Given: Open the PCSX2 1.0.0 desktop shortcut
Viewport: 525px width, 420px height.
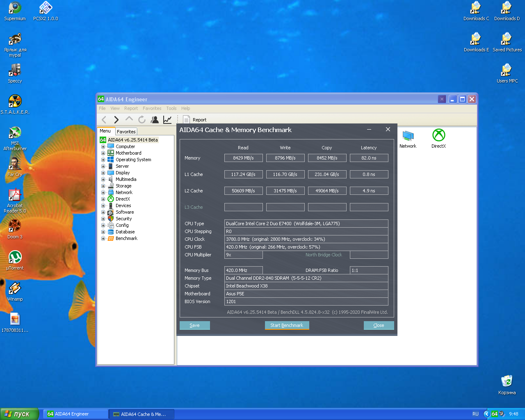Looking at the screenshot, I should pos(46,11).
